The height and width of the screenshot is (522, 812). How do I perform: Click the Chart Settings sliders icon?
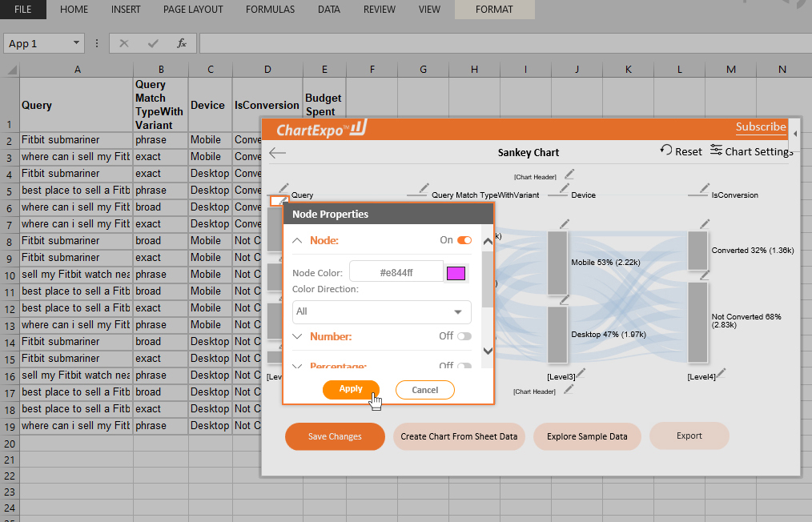click(716, 151)
